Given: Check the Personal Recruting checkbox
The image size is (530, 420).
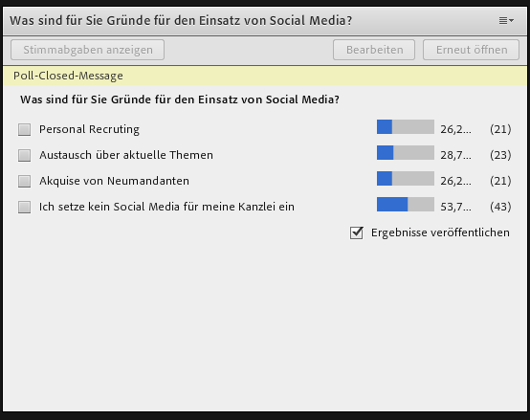Looking at the screenshot, I should (x=24, y=129).
